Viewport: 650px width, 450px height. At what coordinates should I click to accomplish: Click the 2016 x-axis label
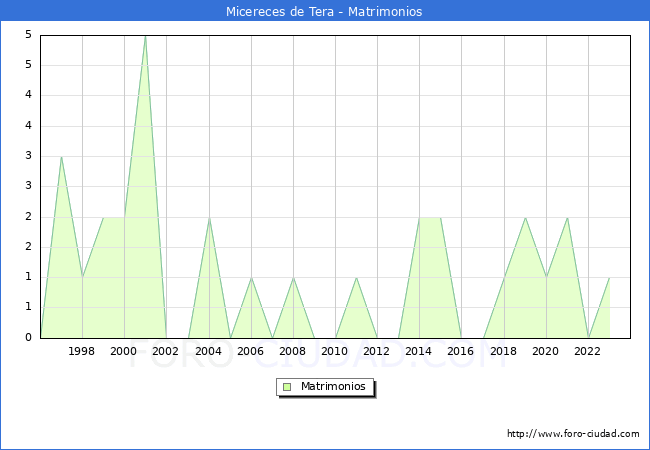coord(461,351)
